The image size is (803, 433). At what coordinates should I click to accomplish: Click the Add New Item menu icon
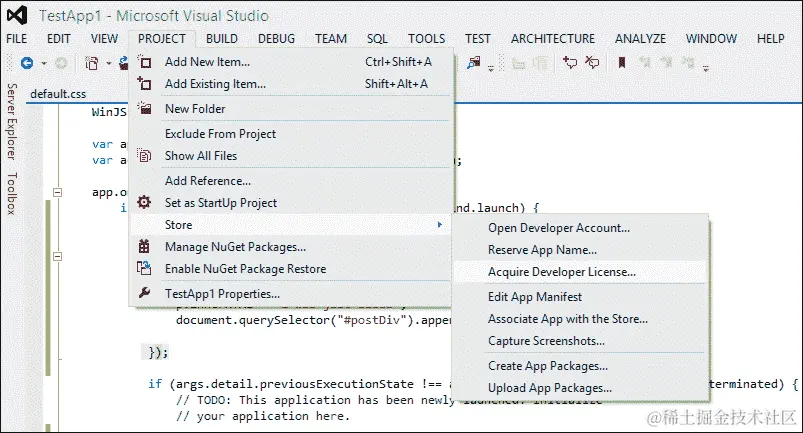tap(144, 62)
